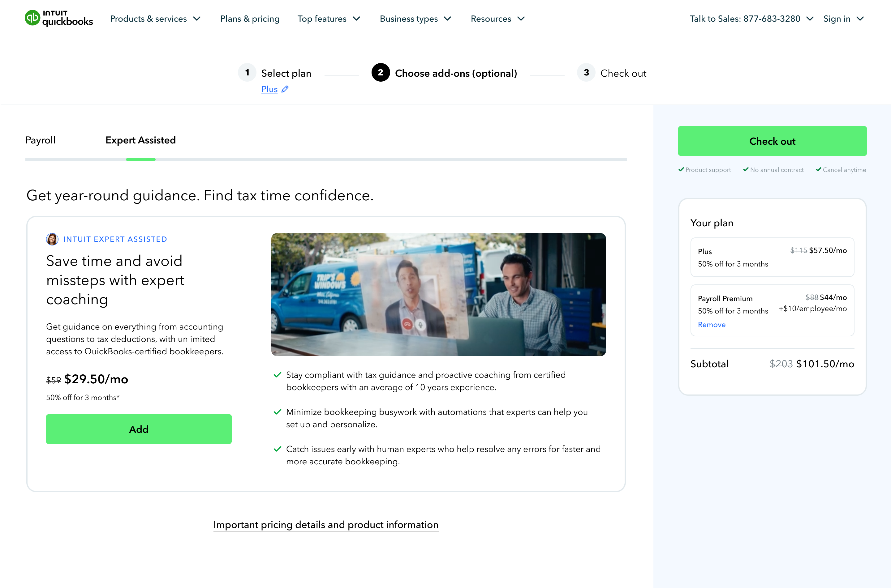Click the checkmark beside Product support
Screen dimensions: 891x588
coord(681,169)
